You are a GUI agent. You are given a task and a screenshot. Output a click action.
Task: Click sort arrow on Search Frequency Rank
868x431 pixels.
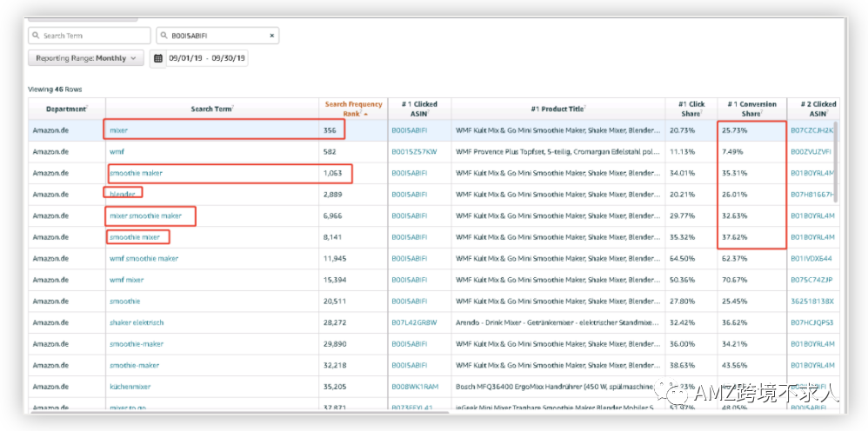(365, 114)
